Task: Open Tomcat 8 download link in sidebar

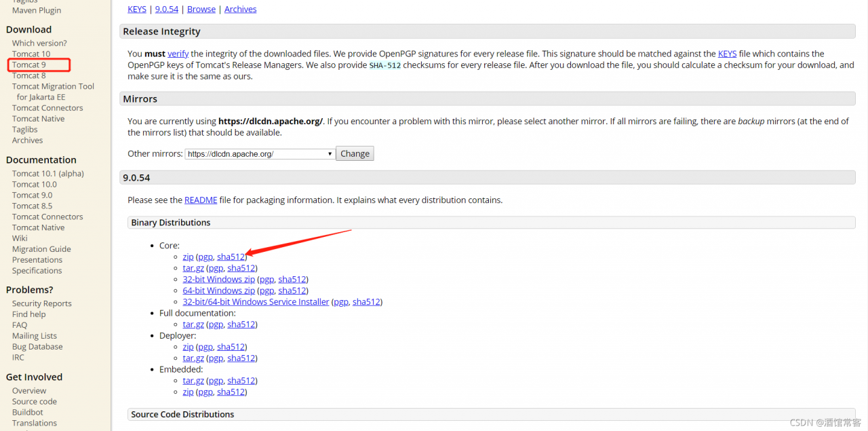Action: (x=29, y=75)
